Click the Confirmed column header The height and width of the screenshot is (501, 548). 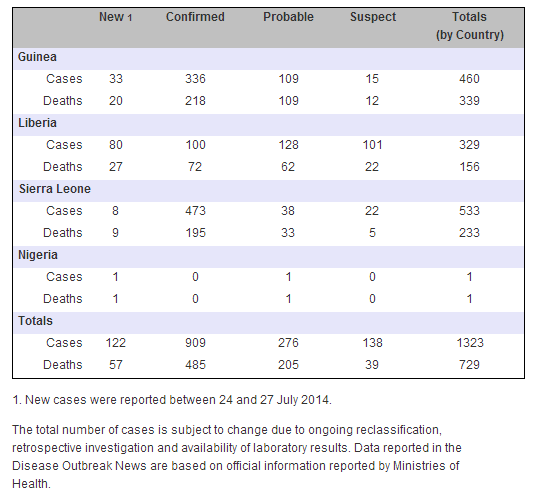[195, 17]
